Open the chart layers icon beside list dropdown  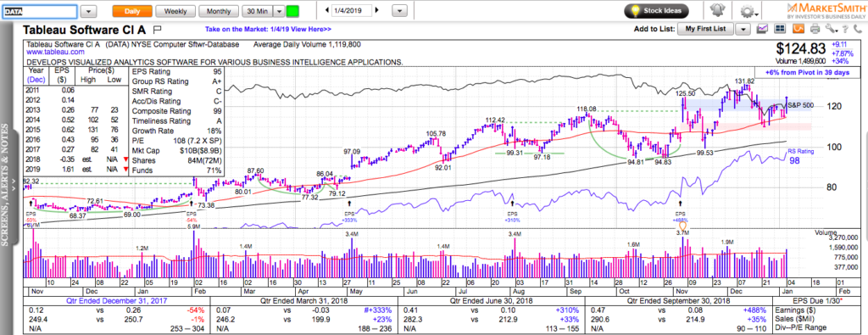763,29
